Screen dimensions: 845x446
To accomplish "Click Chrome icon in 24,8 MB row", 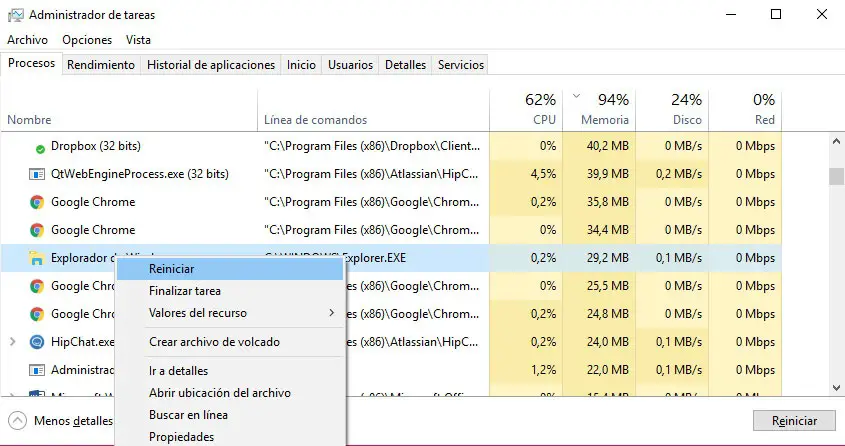I will 37,314.
